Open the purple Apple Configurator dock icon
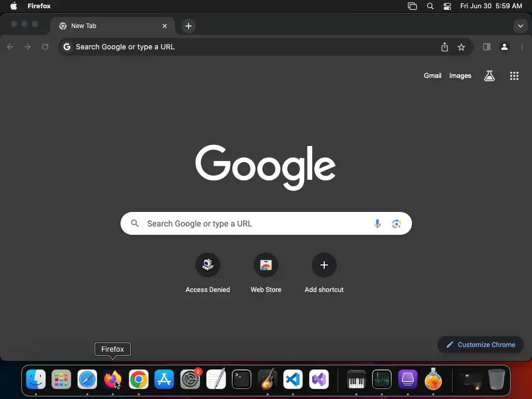The width and height of the screenshot is (532, 399). [407, 379]
